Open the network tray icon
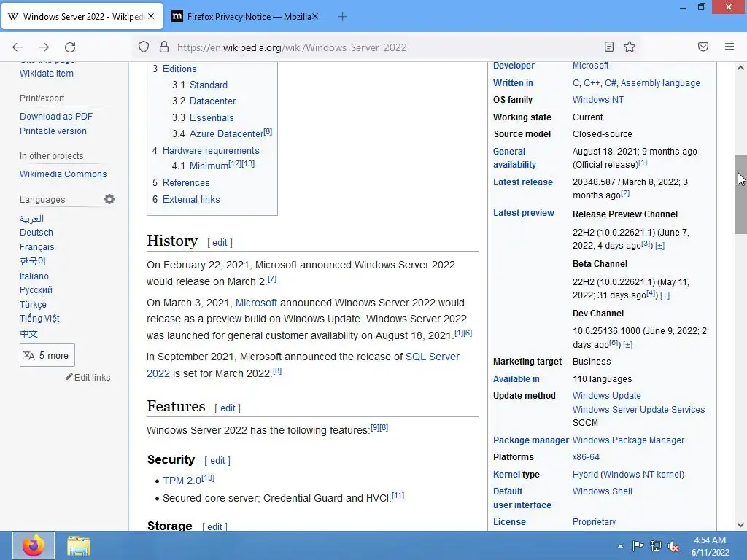This screenshot has width=747, height=560. point(656,546)
